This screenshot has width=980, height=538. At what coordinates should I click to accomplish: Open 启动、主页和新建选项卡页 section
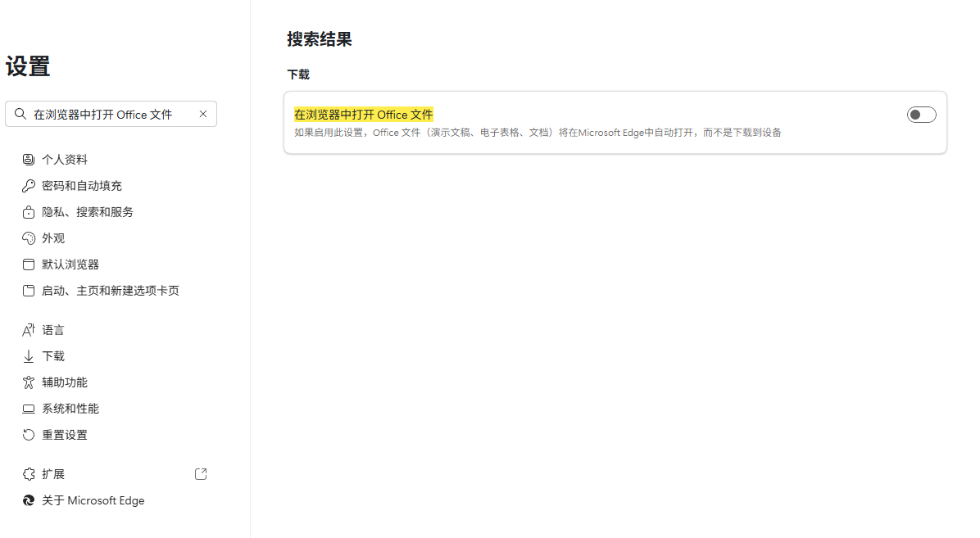pyautogui.click(x=109, y=290)
